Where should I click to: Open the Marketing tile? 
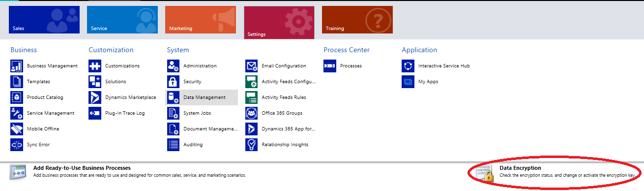(x=201, y=20)
